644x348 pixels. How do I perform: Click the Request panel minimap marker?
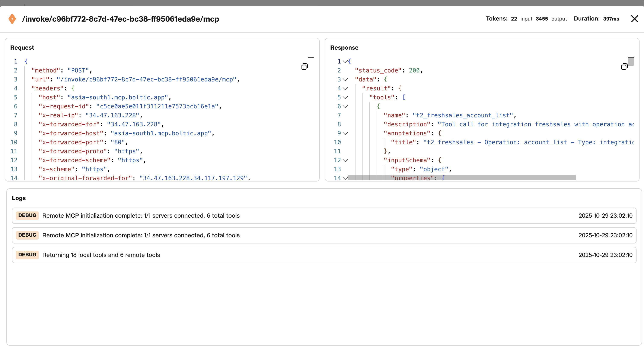click(310, 58)
